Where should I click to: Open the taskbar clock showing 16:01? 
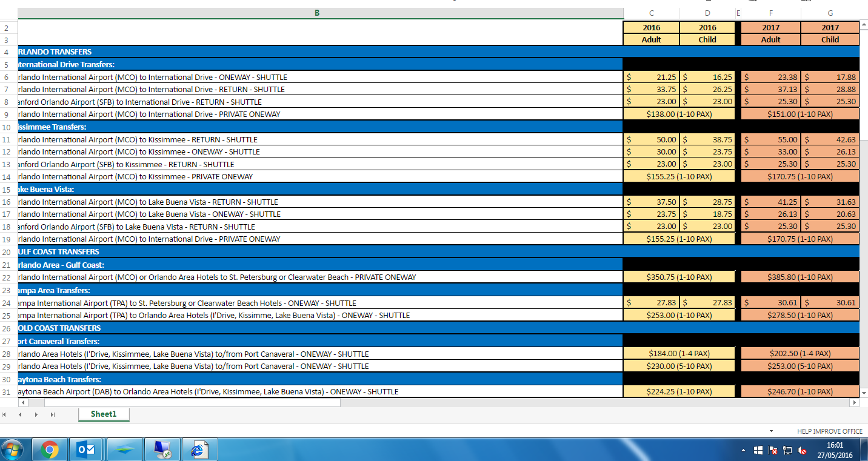pyautogui.click(x=834, y=450)
